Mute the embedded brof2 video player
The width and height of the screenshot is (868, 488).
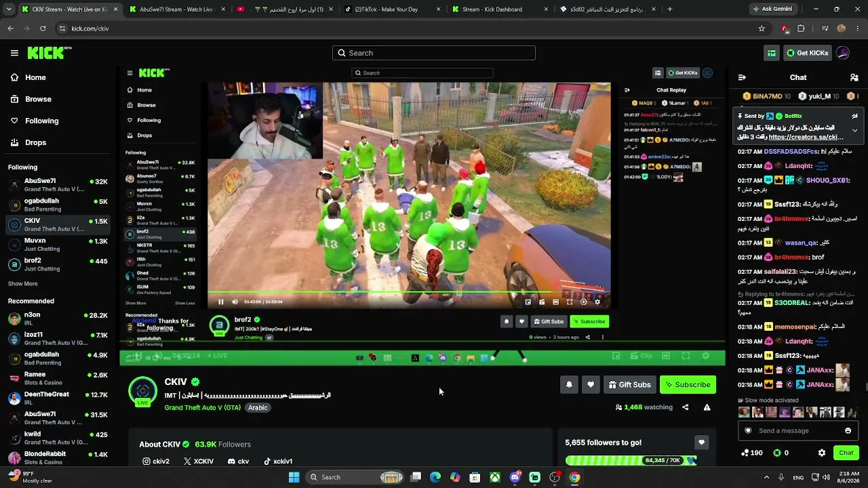coord(235,302)
